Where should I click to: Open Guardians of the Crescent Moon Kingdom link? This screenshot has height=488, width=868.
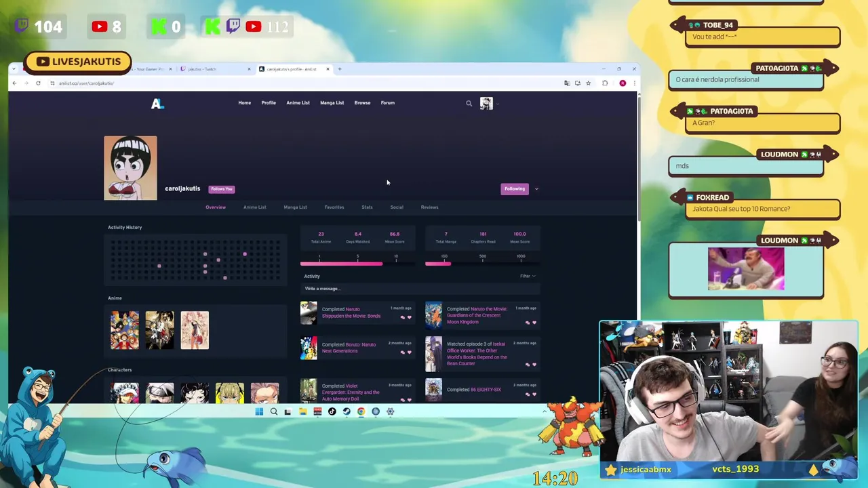click(477, 315)
